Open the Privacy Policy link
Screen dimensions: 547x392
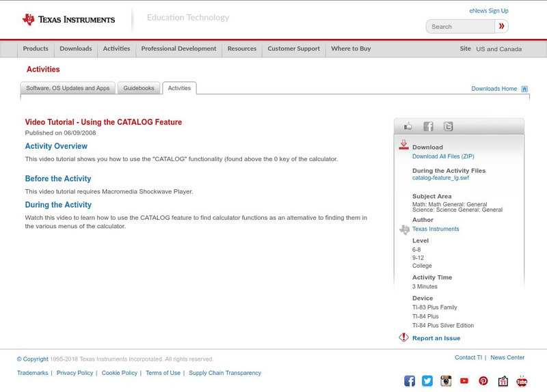click(x=75, y=373)
